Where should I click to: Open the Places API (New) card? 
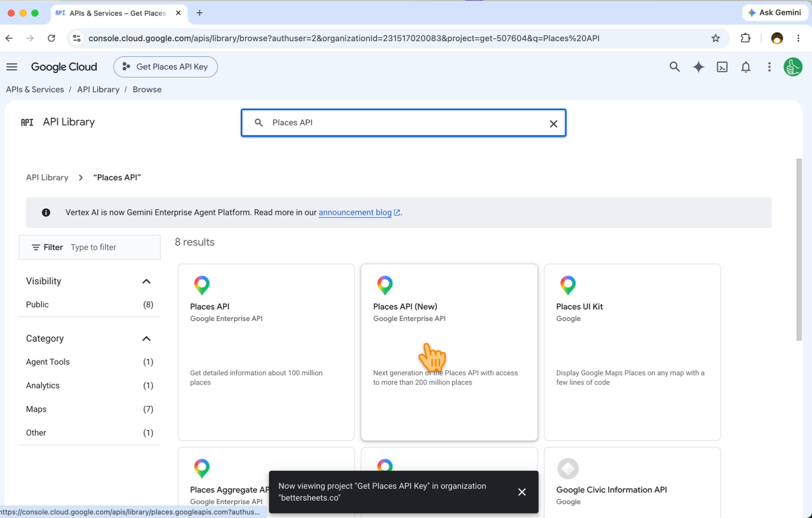(449, 352)
